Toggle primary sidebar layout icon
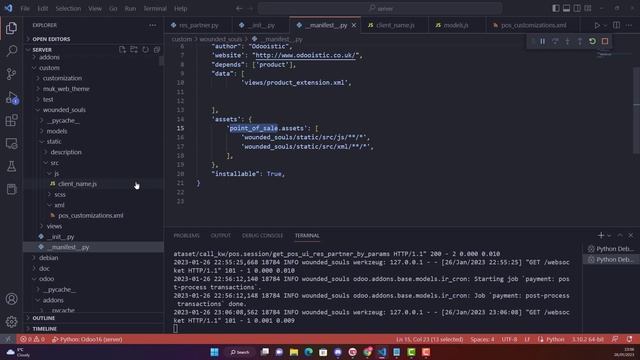This screenshot has height=360, width=640. point(556,8)
